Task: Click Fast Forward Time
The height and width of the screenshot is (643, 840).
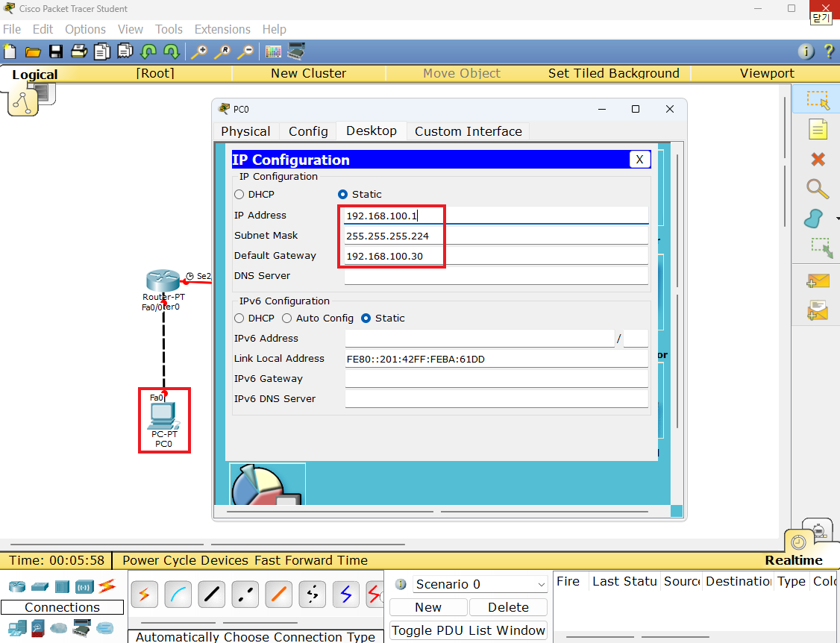Action: point(311,560)
